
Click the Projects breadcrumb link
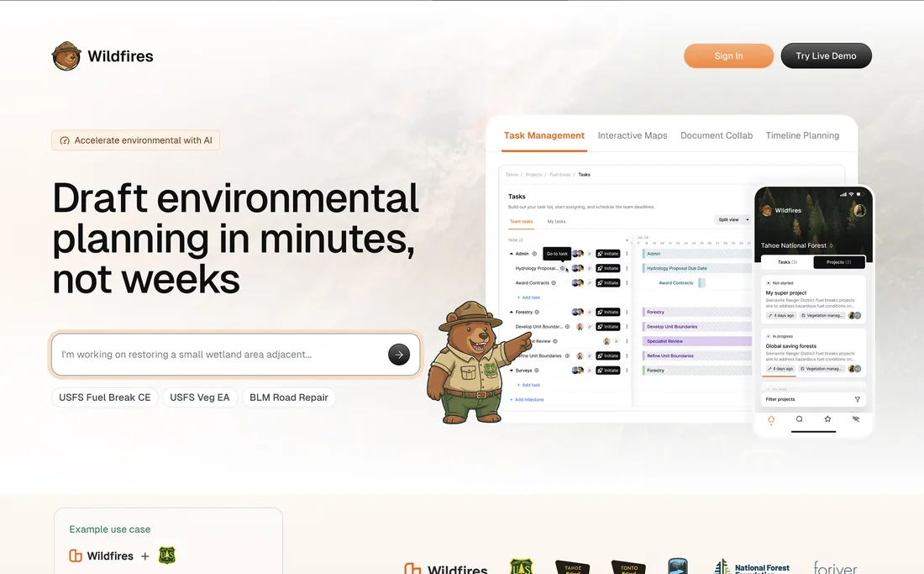pos(534,175)
